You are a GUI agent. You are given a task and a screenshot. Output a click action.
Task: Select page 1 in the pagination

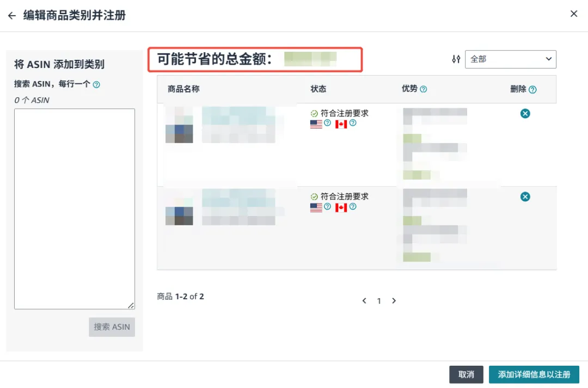379,300
